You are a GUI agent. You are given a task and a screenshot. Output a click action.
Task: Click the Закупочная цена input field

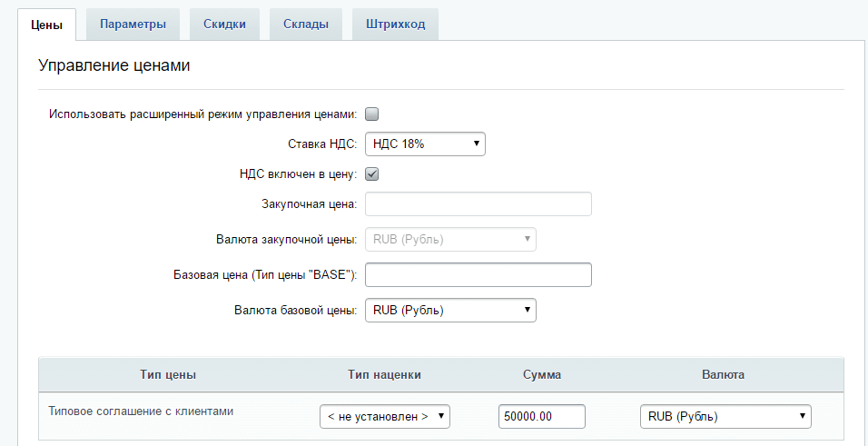click(478, 204)
